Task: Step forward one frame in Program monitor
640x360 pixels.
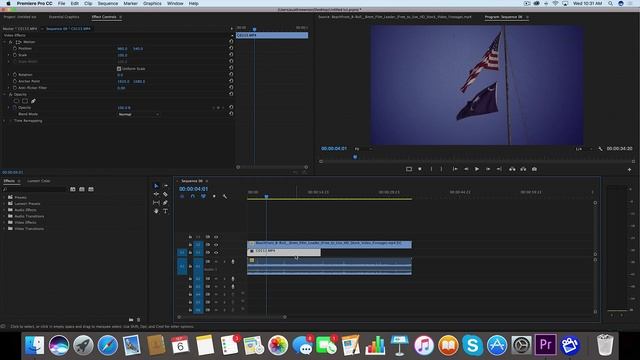Action: (x=488, y=169)
